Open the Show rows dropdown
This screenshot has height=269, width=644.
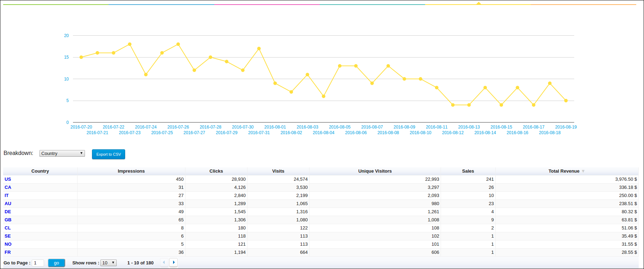click(x=109, y=263)
